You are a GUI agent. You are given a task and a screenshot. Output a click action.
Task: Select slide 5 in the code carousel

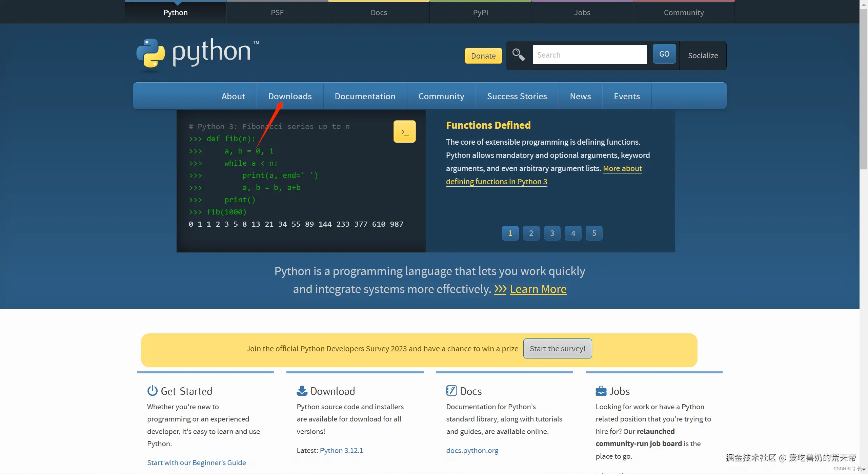click(594, 233)
